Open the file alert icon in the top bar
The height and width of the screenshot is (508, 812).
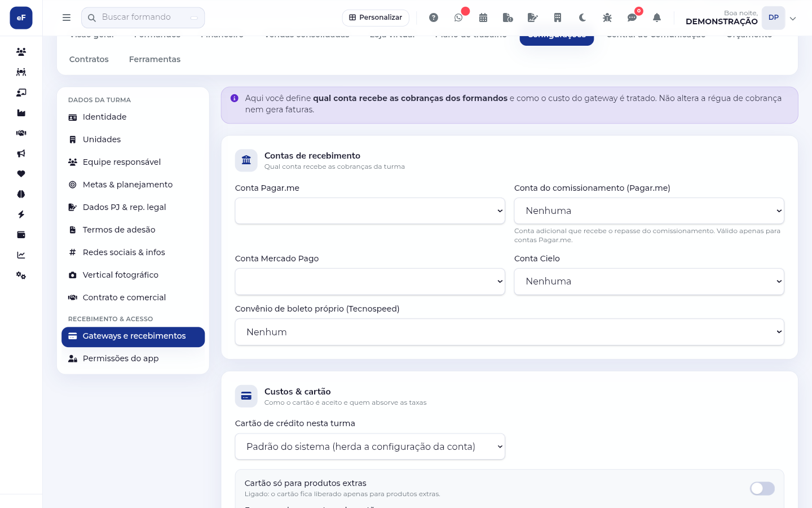(508, 17)
